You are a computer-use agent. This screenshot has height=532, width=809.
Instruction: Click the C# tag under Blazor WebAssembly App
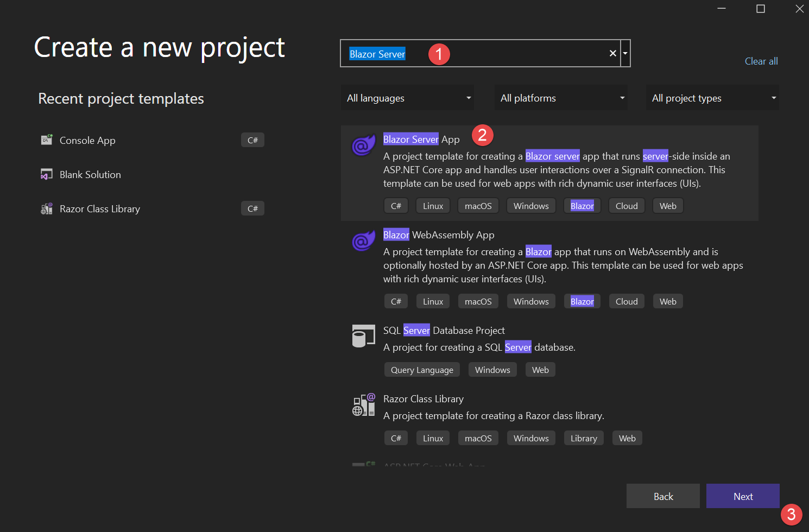396,301
